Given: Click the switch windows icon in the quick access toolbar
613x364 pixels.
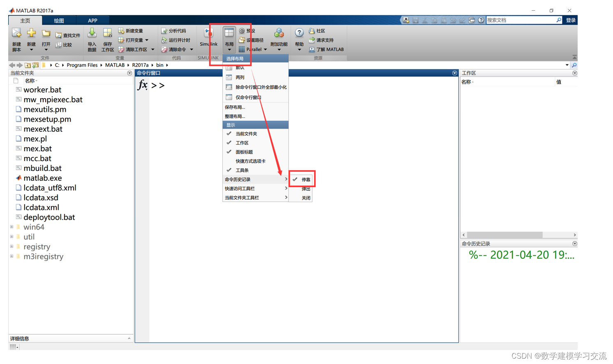Looking at the screenshot, I should click(472, 20).
